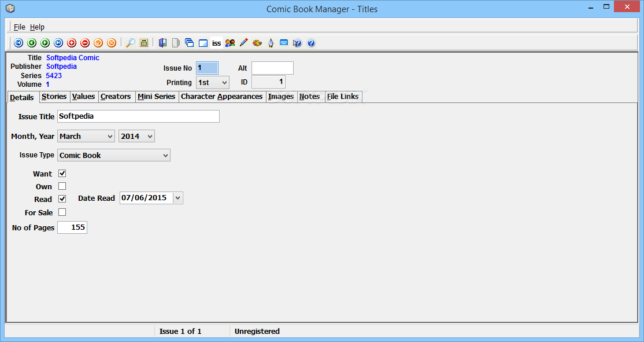Click the 'iss' issues toolbar button
Image resolution: width=644 pixels, height=342 pixels.
click(216, 43)
